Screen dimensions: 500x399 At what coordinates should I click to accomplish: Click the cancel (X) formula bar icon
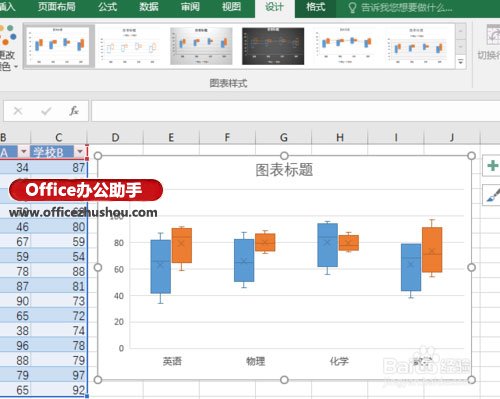18,111
